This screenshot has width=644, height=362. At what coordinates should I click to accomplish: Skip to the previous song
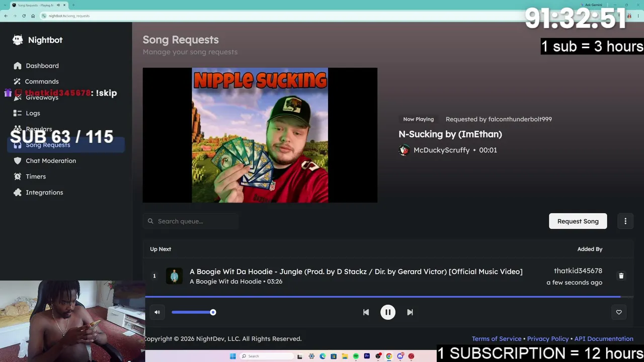tap(366, 312)
